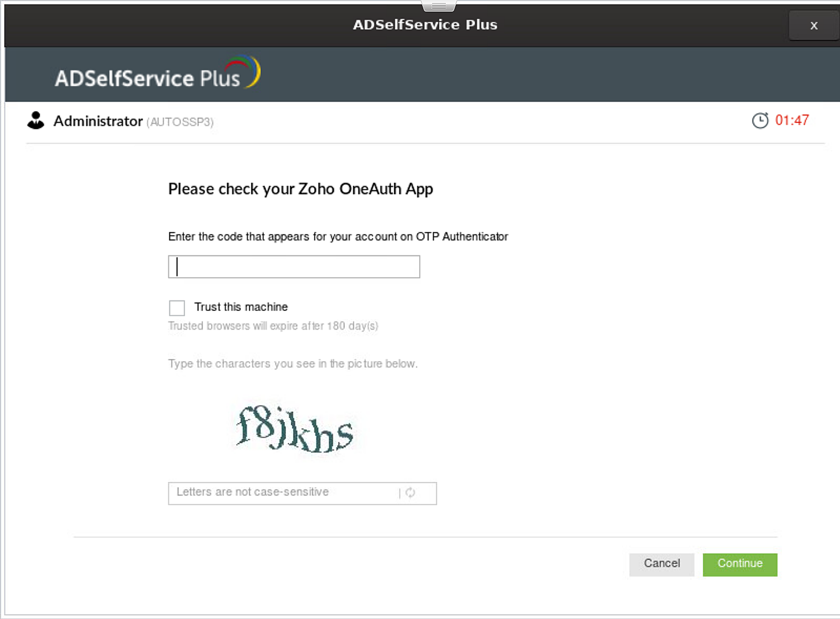The height and width of the screenshot is (619, 840).
Task: Focus the OTP code input field
Action: click(x=294, y=267)
